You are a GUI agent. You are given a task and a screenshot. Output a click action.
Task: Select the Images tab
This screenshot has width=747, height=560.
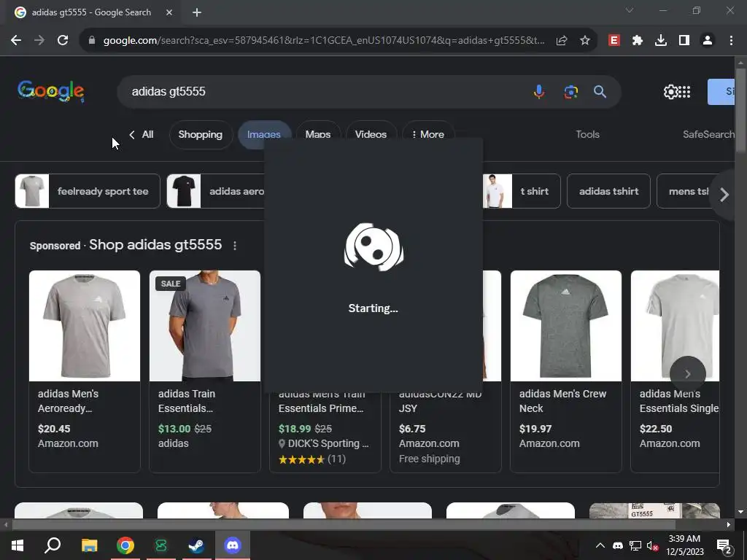[263, 135]
